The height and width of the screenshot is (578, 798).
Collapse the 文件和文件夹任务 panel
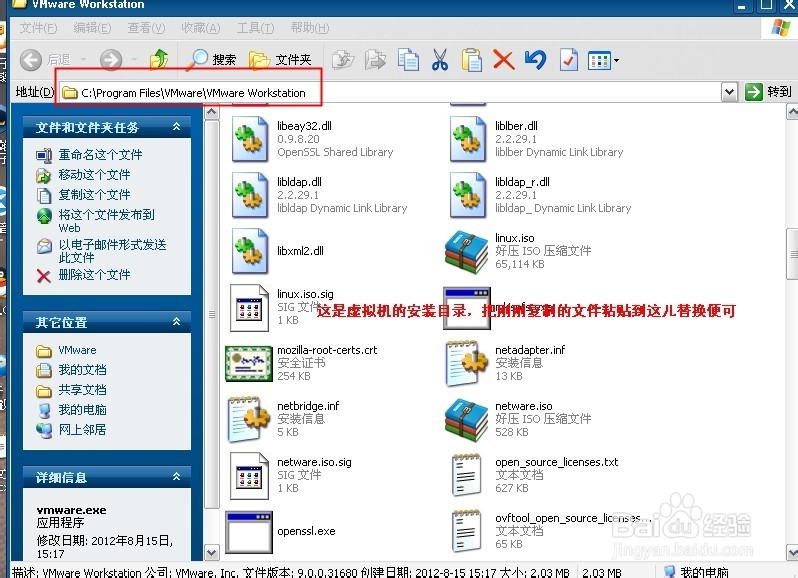pos(176,127)
